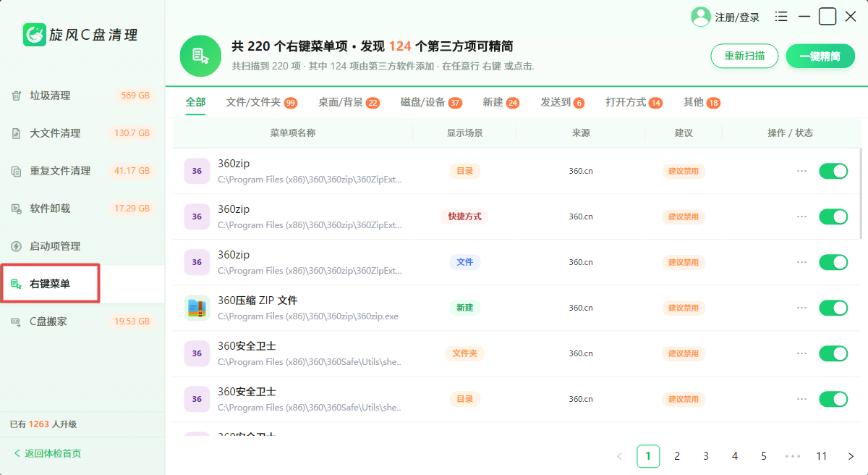Switch to the 新建 tab
Screen dimensions: 868x475
(501, 102)
